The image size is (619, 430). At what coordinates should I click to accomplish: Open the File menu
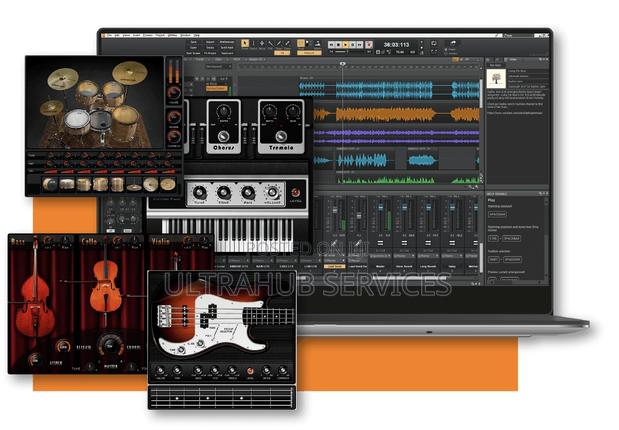(x=110, y=36)
